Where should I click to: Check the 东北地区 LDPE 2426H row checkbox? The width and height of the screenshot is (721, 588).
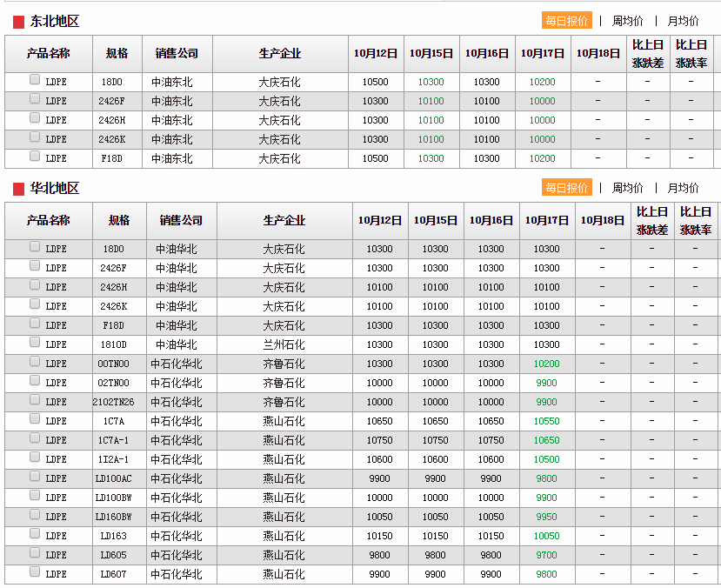[x=35, y=117]
